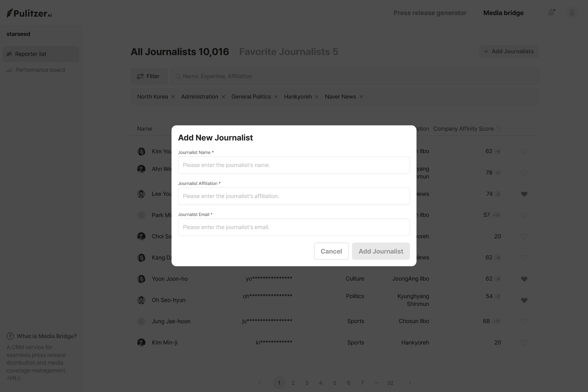This screenshot has width=588, height=392.
Task: Click the What is Media Bridge help icon
Action: [10, 336]
